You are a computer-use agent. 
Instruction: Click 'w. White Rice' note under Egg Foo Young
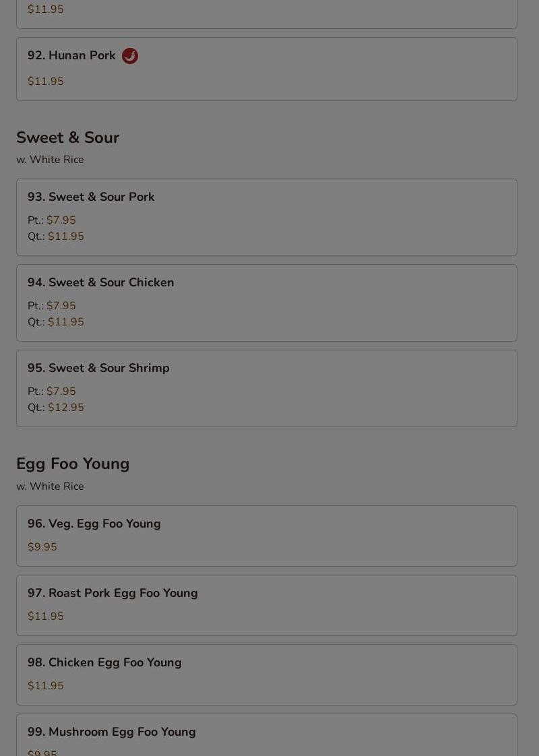point(50,486)
